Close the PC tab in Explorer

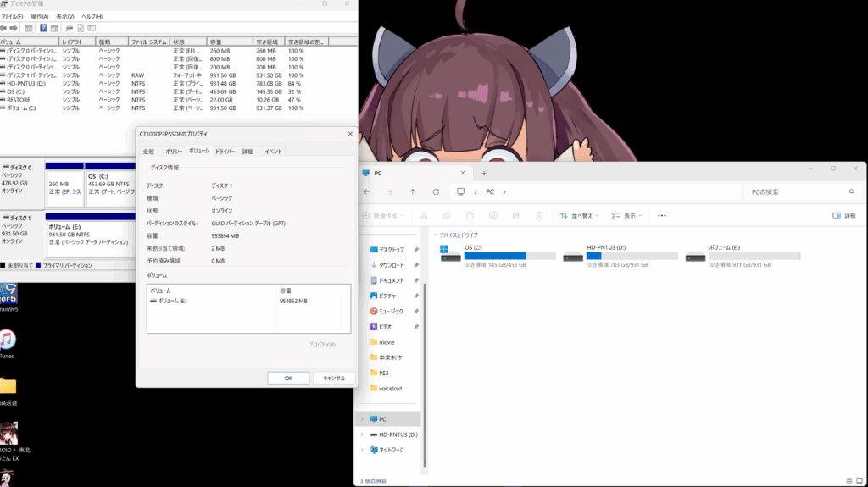(463, 174)
